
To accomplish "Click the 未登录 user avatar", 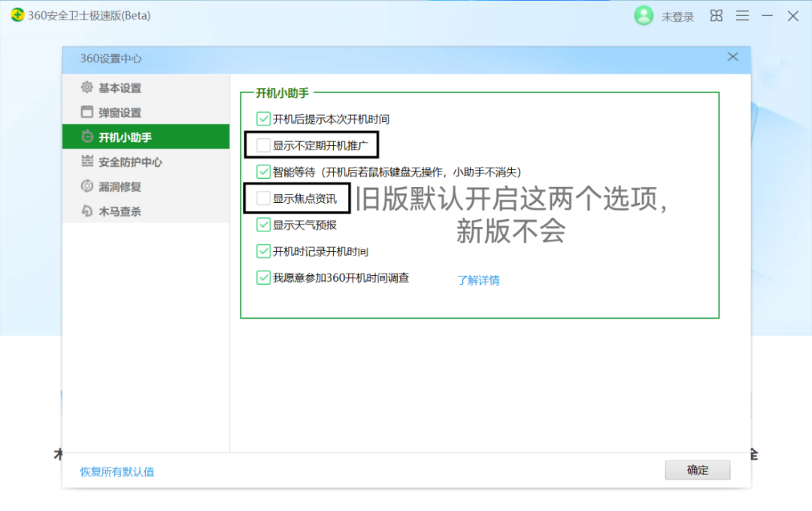I will (x=644, y=16).
